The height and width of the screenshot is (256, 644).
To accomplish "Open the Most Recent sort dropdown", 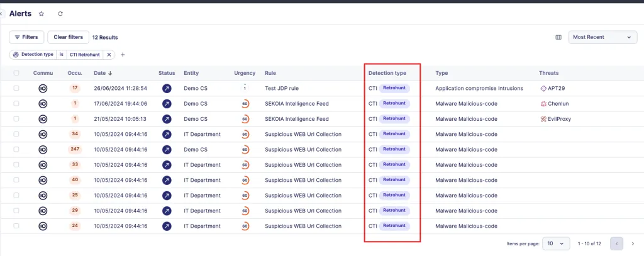I will [x=602, y=37].
